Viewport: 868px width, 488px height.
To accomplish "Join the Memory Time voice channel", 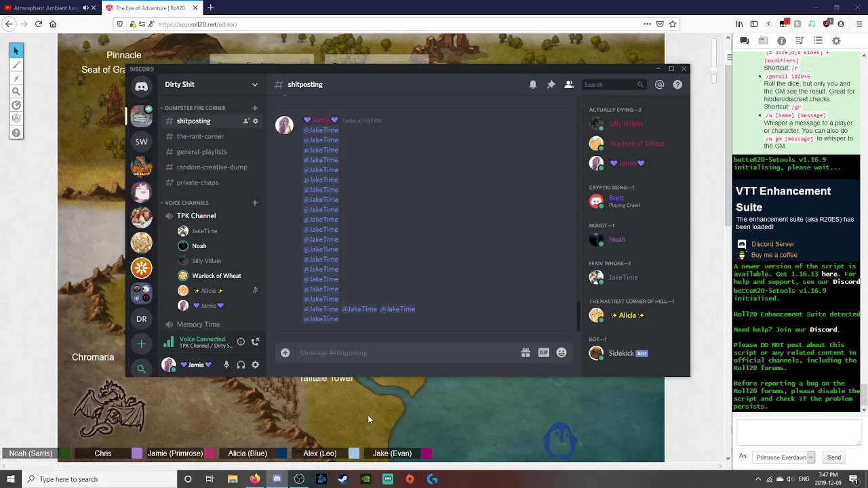I will point(198,324).
